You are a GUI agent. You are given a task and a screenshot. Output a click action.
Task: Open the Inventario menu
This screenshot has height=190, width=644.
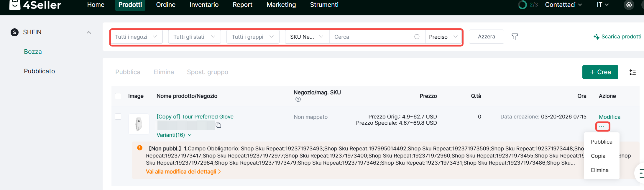pos(204,5)
